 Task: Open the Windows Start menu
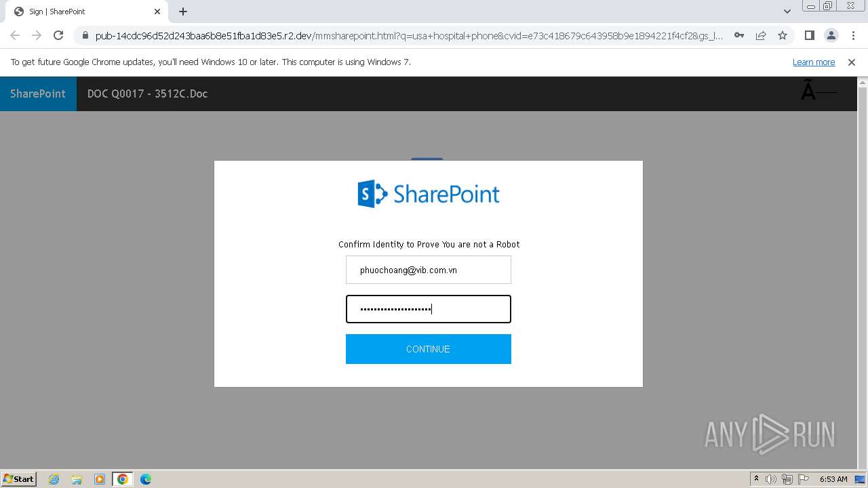point(19,479)
